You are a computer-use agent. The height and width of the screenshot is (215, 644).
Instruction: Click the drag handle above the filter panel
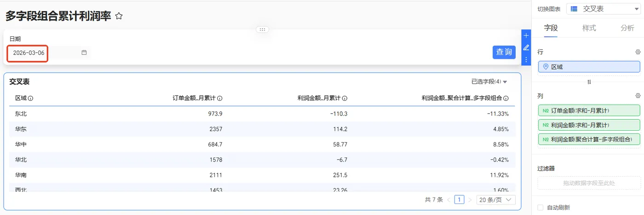(262, 29)
